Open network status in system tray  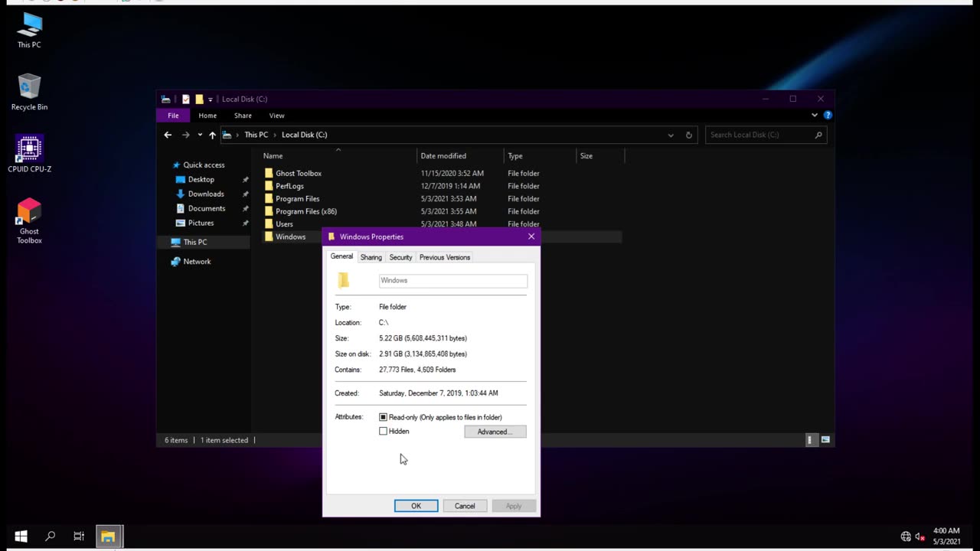pos(906,536)
